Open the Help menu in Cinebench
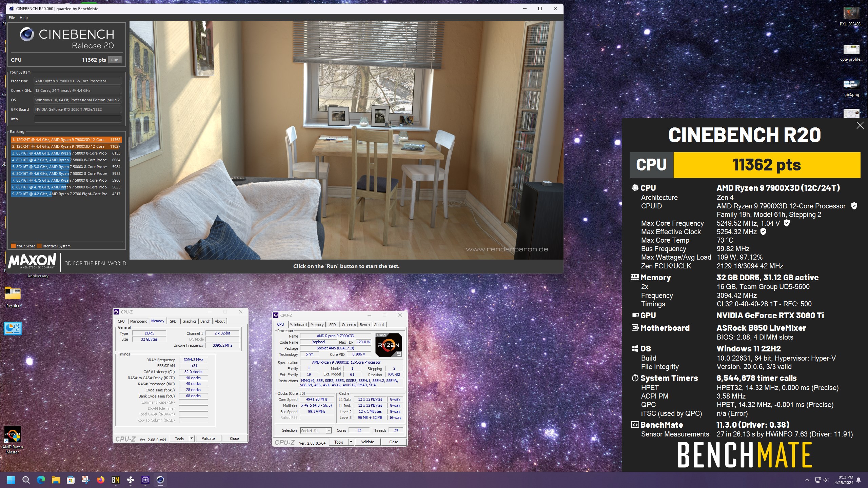Image resolution: width=868 pixels, height=488 pixels. 24,18
